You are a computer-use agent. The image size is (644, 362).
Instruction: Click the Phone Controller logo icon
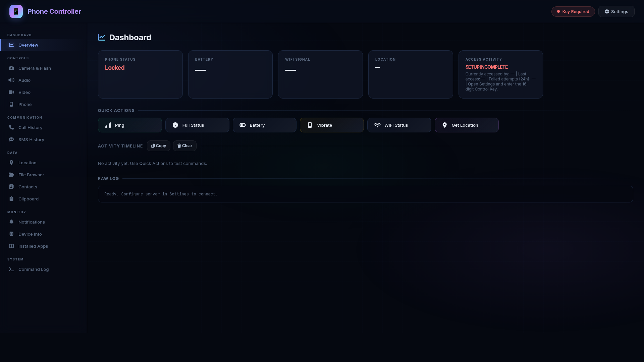(x=16, y=11)
